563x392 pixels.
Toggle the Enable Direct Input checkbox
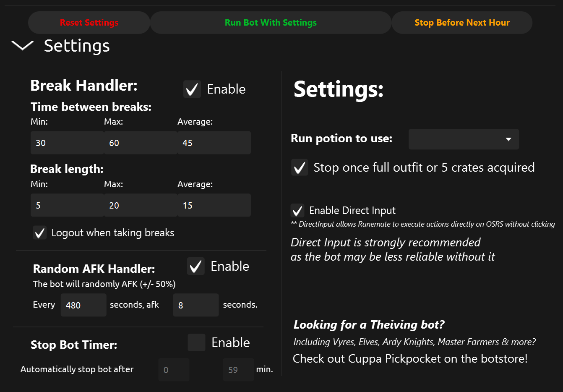(297, 211)
